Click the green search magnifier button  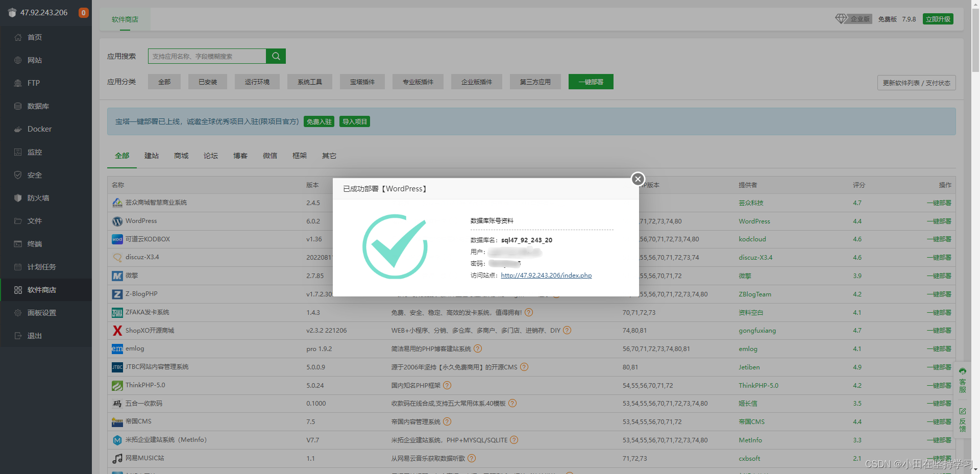276,56
